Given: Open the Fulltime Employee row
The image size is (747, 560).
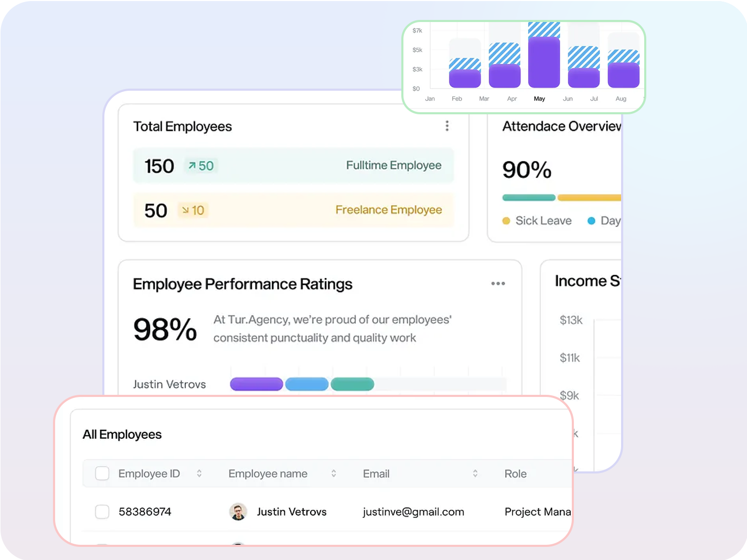Looking at the screenshot, I should coord(393,166).
